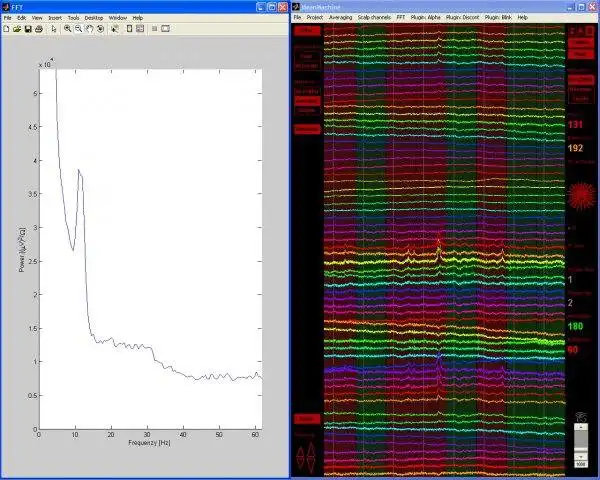This screenshot has height=480, width=600.
Task: Expand the Plugin: Alpha menu
Action: (427, 18)
